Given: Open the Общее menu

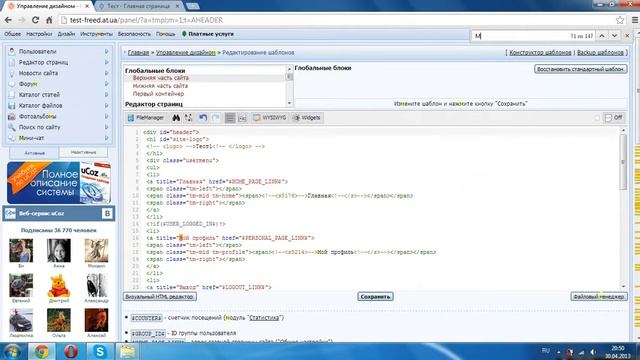Looking at the screenshot, I should (x=12, y=34).
